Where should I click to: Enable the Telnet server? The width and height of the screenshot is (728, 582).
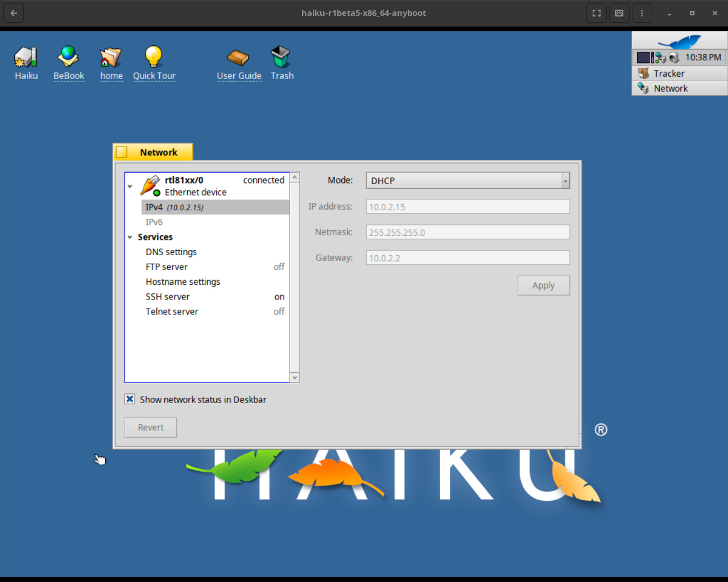pyautogui.click(x=172, y=311)
